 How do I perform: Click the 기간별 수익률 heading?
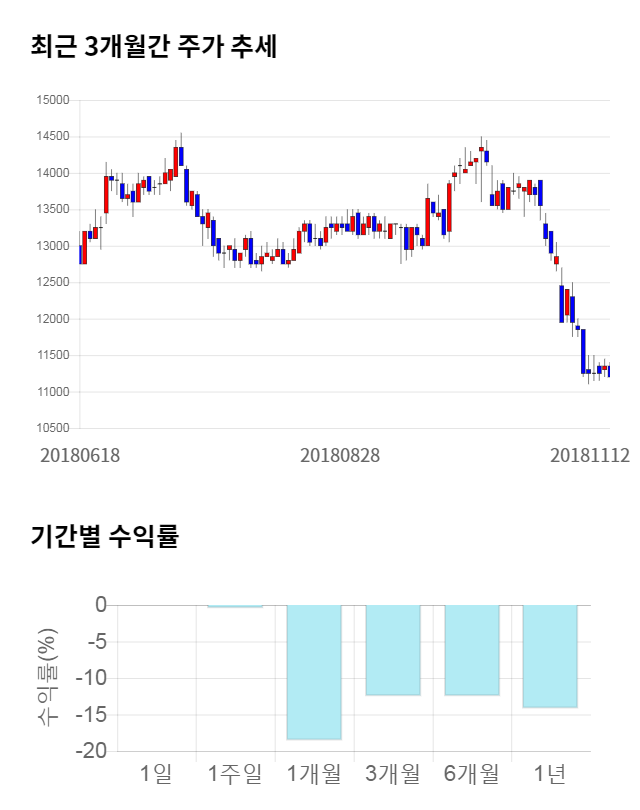point(104,536)
